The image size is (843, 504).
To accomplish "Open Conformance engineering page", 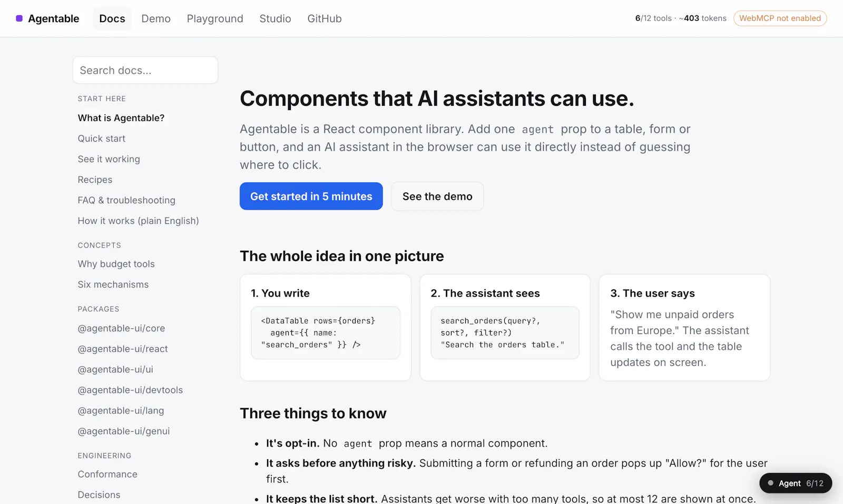I will click(107, 474).
